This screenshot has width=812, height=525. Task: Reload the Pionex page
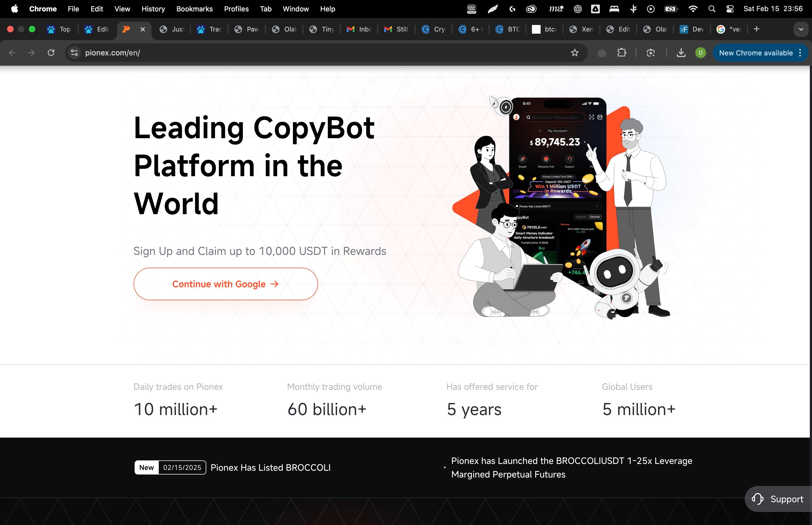click(x=51, y=53)
